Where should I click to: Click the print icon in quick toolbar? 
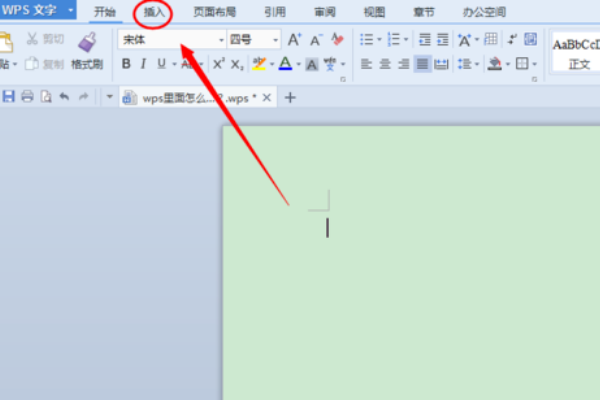[27, 97]
